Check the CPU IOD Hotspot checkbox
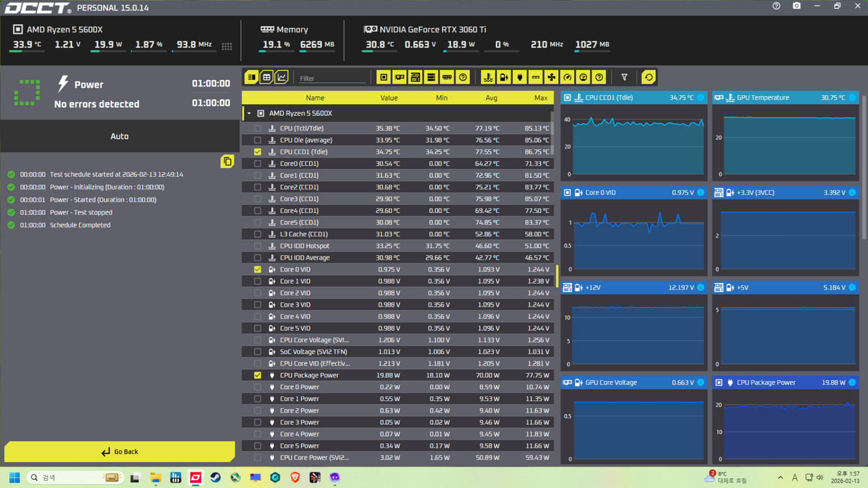 pos(258,247)
